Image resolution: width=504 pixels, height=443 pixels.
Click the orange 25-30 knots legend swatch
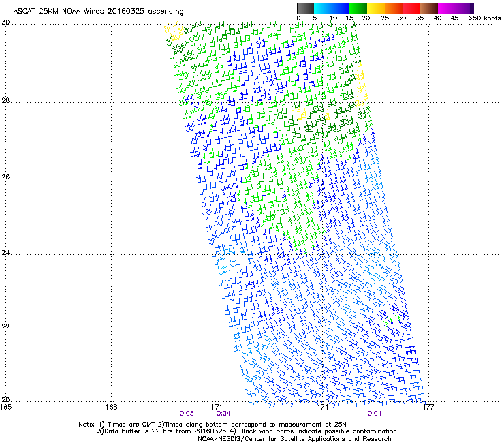click(x=394, y=8)
